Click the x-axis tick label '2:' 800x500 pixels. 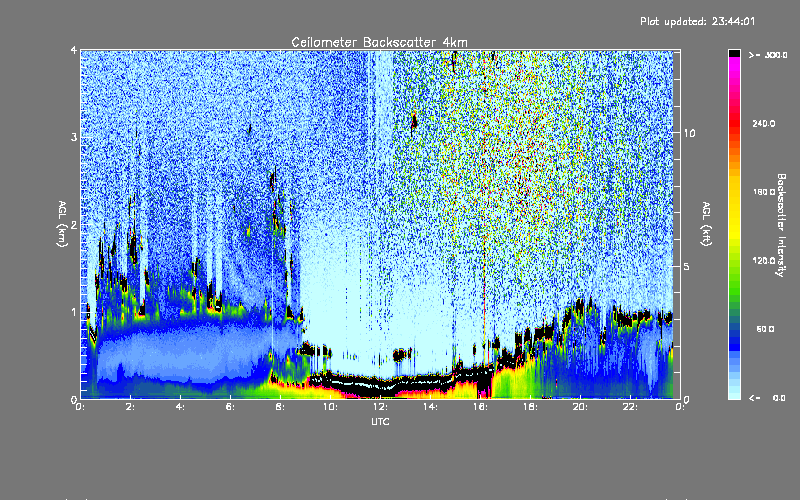130,407
